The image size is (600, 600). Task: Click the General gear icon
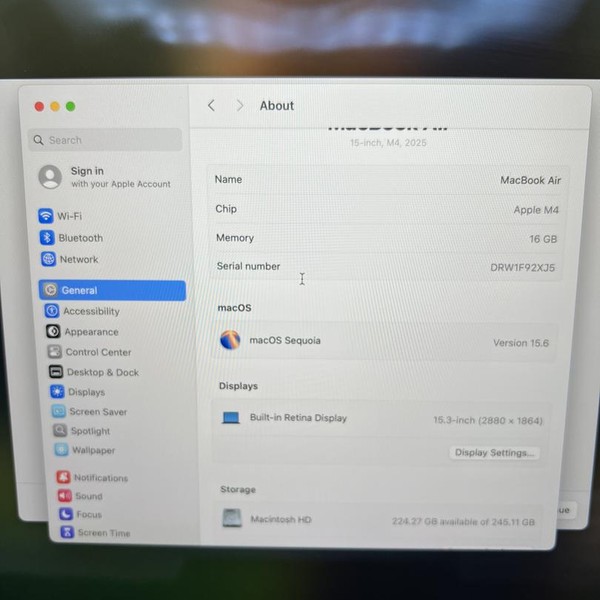(x=51, y=290)
